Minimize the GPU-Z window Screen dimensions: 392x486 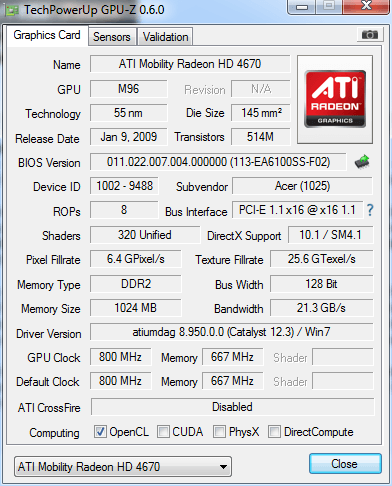click(x=302, y=7)
